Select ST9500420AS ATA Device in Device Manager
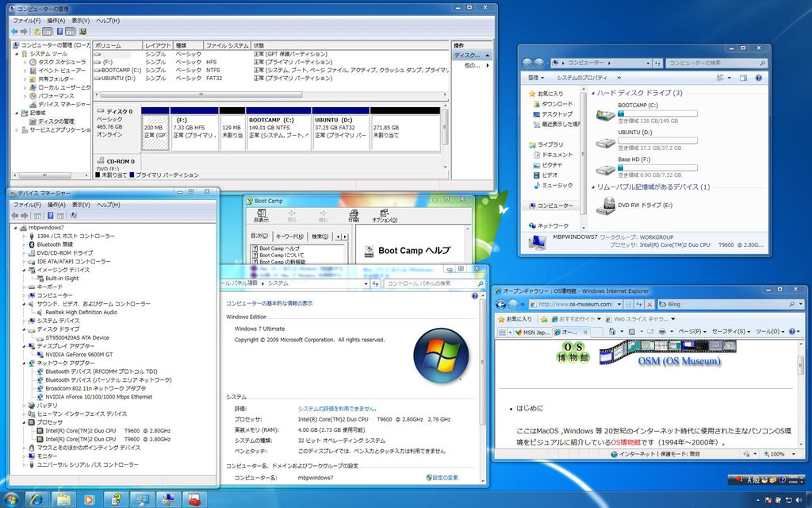This screenshot has height=508, width=812. (x=77, y=337)
